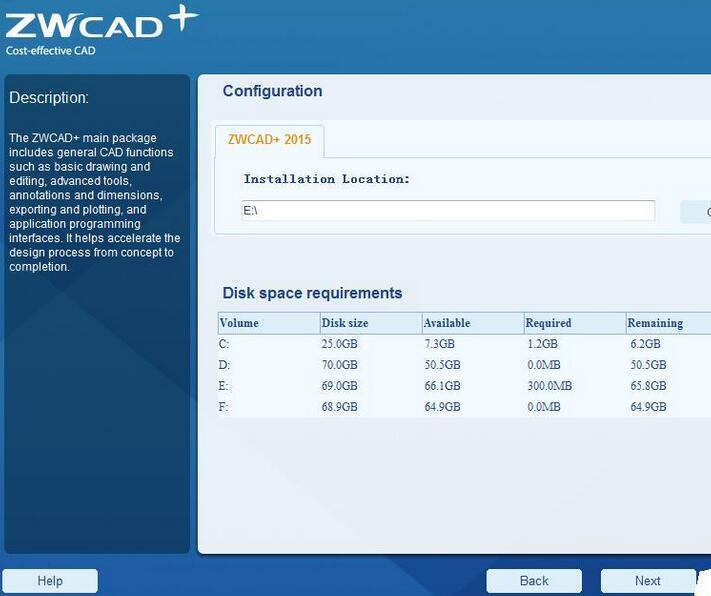Viewport: 711px width, 596px height.
Task: Click the 69.0GB disk size cell
Action: 340,386
